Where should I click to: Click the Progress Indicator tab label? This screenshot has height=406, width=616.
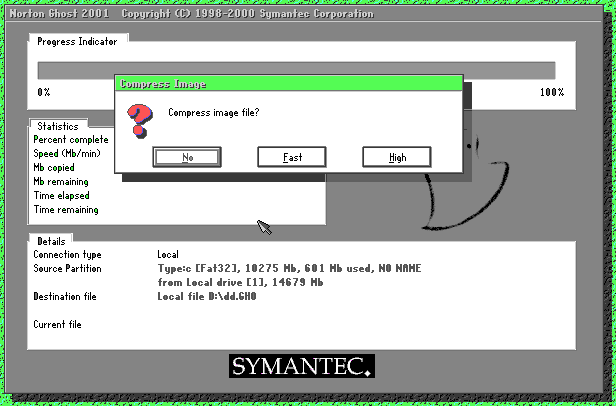(77, 42)
